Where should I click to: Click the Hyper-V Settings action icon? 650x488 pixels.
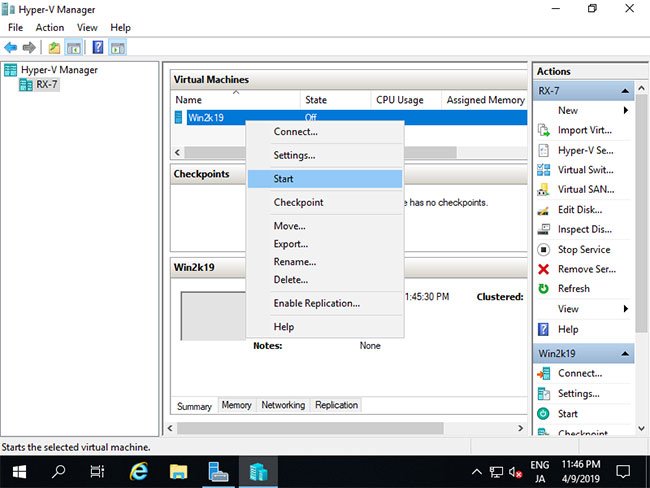[543, 150]
